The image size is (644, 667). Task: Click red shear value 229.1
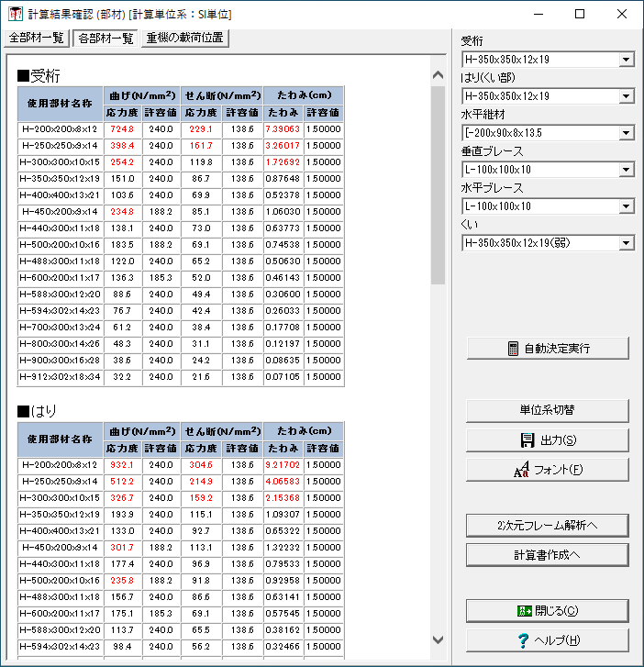point(201,129)
